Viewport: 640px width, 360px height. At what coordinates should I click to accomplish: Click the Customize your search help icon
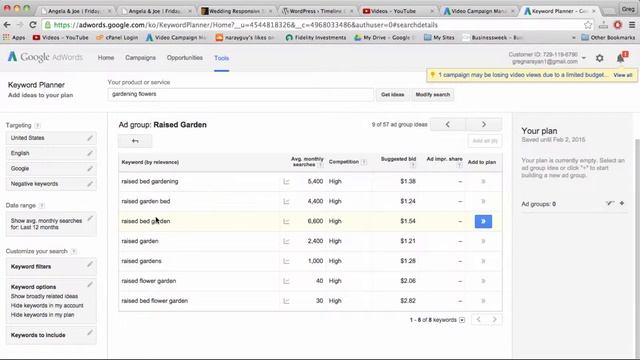[x=73, y=251]
